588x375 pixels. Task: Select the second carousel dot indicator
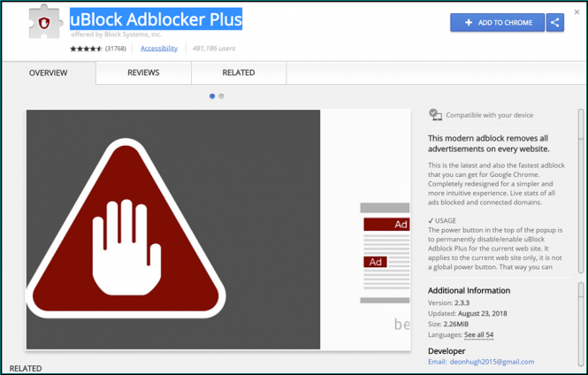click(x=221, y=96)
